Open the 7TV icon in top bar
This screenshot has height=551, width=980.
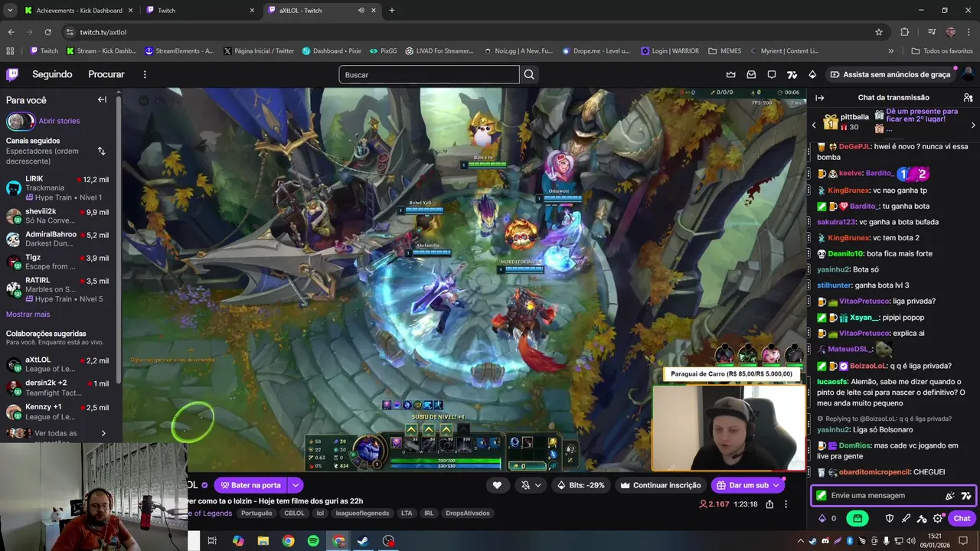792,74
